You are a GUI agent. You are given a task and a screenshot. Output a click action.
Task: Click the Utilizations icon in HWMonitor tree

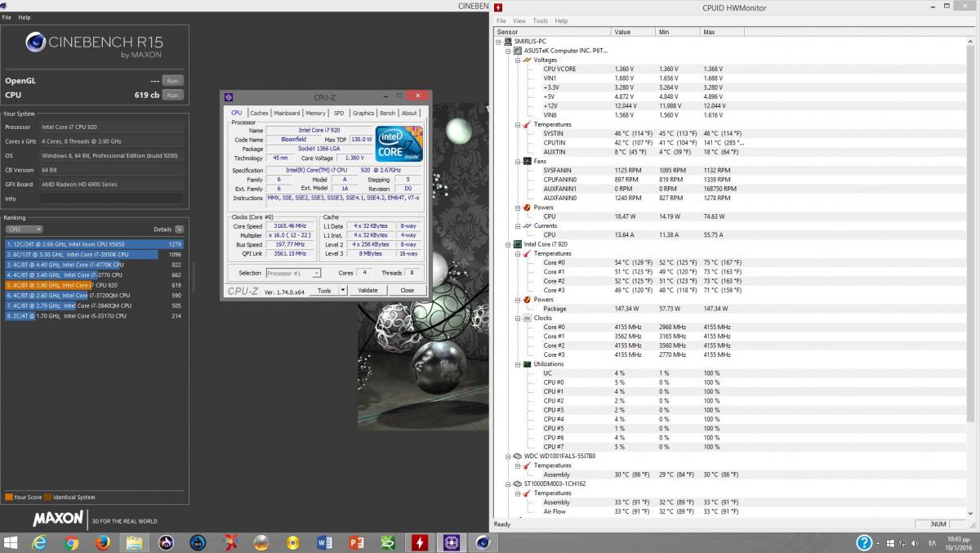[528, 363]
